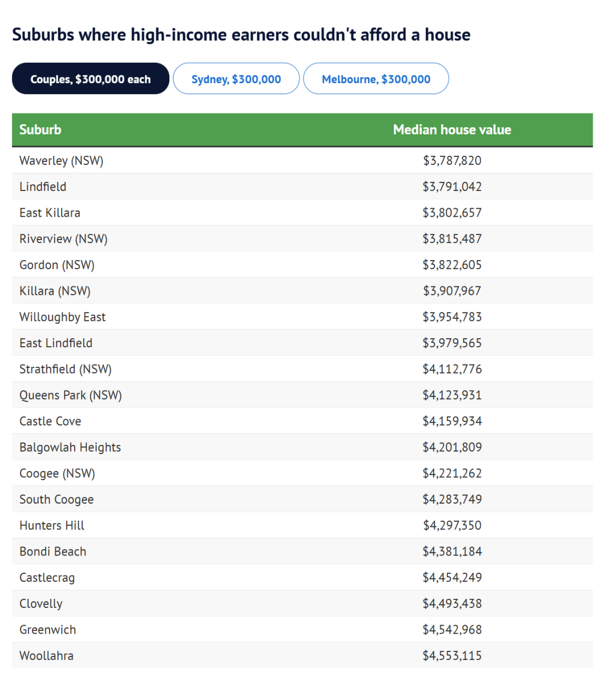Switch to the Sydney, $300,000 tab

click(236, 79)
